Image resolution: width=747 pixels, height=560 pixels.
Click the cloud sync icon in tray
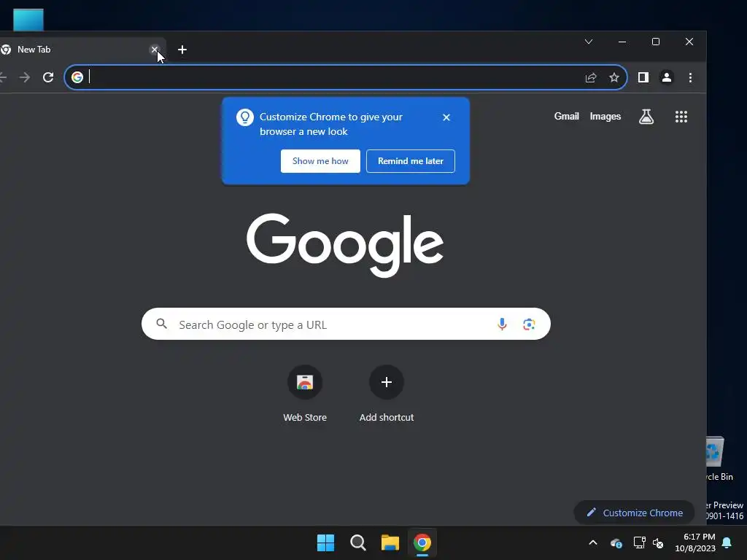[616, 542]
